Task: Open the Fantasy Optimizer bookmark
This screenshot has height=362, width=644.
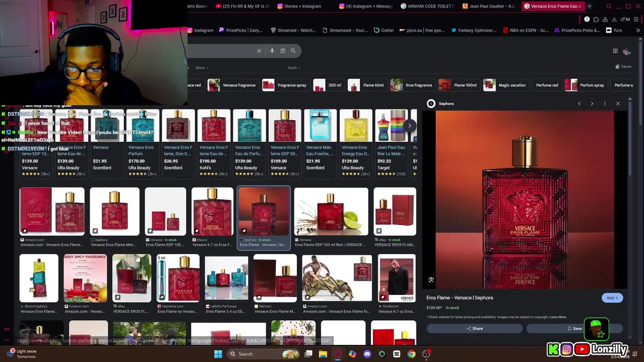Action: tap(474, 30)
